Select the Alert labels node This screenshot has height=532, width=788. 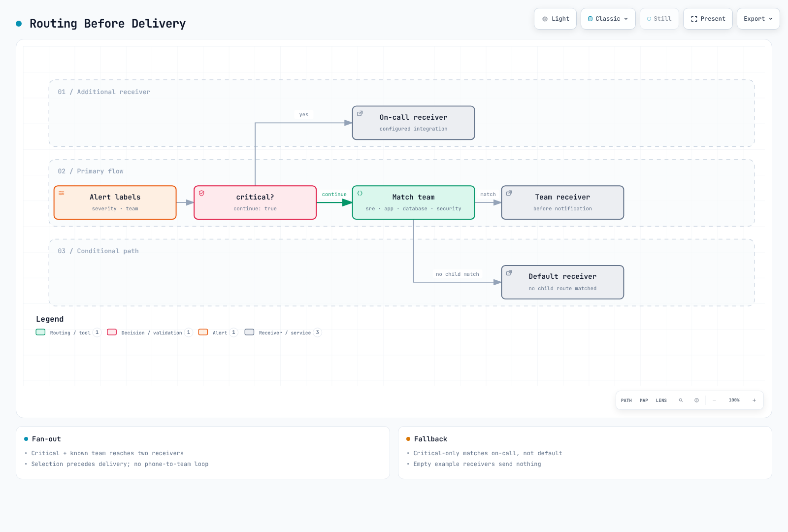115,202
